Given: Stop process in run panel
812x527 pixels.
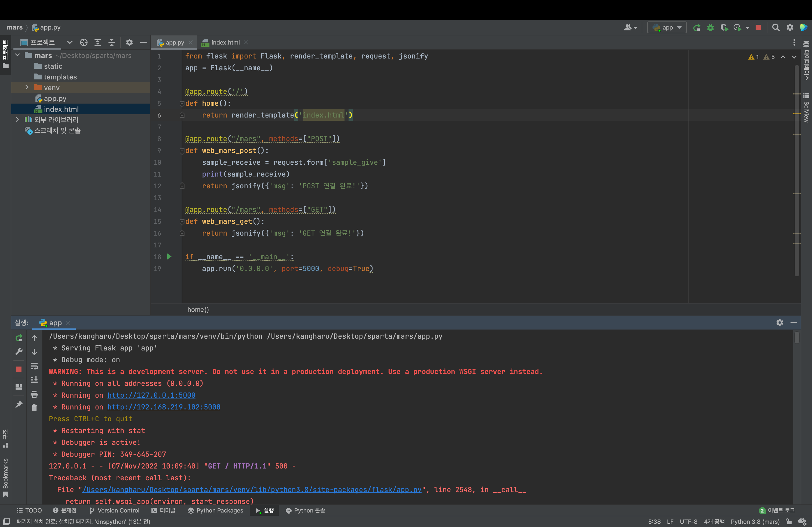Looking at the screenshot, I should (x=19, y=369).
